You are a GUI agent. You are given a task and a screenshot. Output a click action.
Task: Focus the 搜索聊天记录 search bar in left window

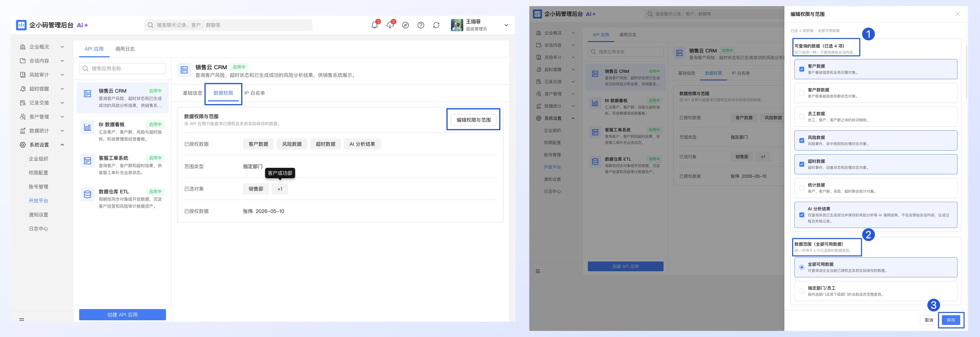[x=228, y=25]
